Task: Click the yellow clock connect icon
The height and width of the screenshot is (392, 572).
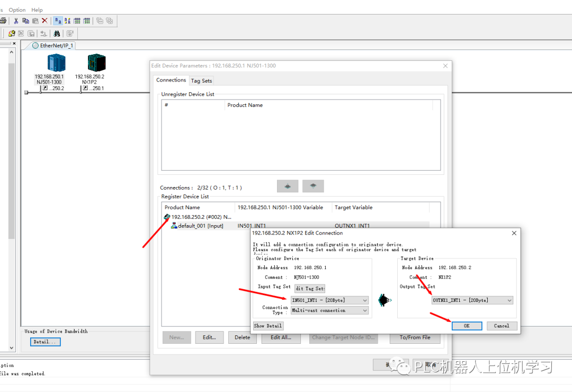Action: (12, 33)
